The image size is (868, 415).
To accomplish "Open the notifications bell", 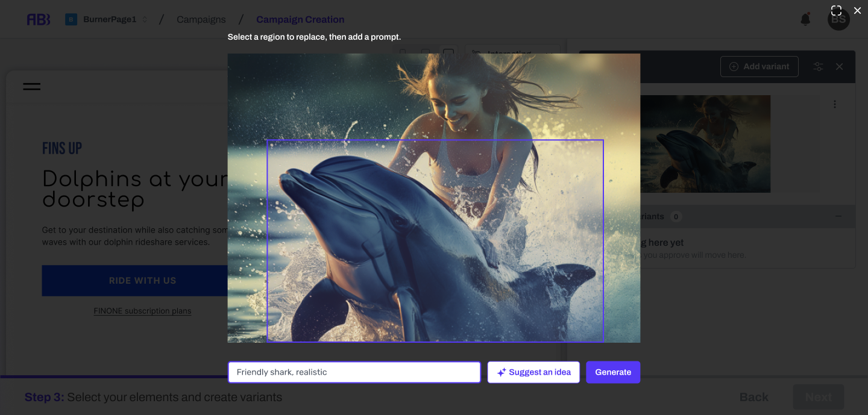I will pyautogui.click(x=805, y=19).
